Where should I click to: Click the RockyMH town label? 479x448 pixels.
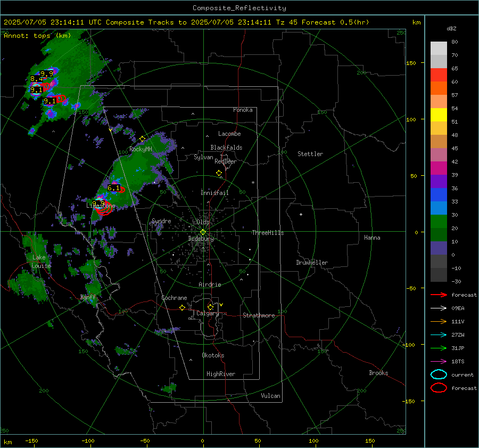141,149
